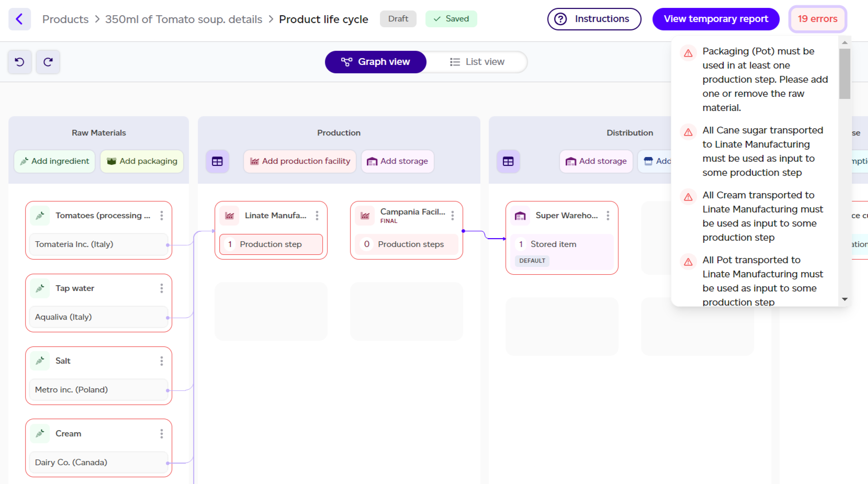This screenshot has height=484, width=868.
Task: Click Add ingredient button
Action: 54,162
